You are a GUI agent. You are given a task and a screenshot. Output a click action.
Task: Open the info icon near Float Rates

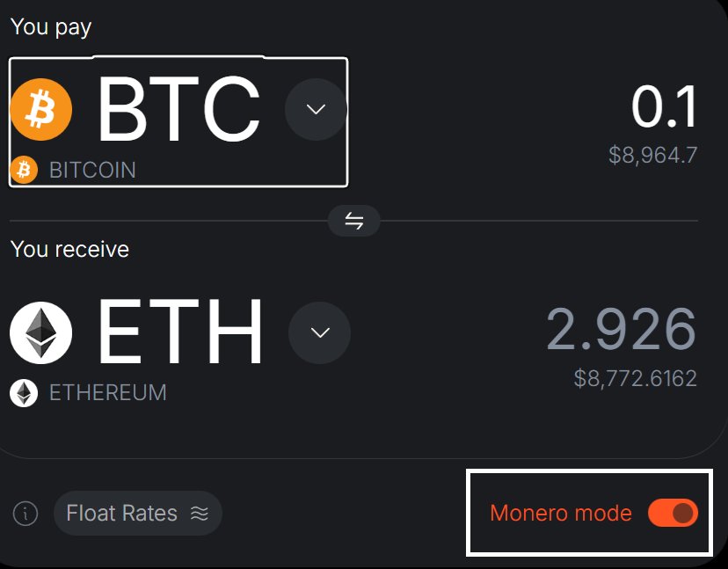[x=25, y=514]
